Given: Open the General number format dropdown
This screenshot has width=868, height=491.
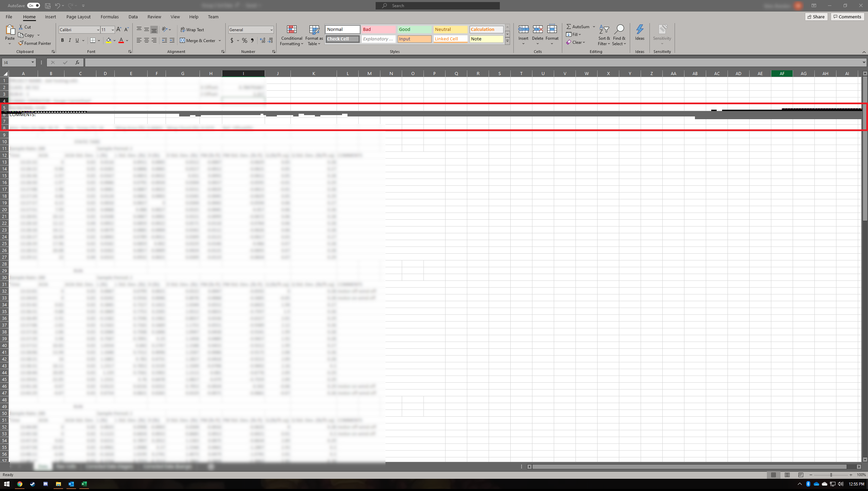Looking at the screenshot, I should pyautogui.click(x=271, y=30).
